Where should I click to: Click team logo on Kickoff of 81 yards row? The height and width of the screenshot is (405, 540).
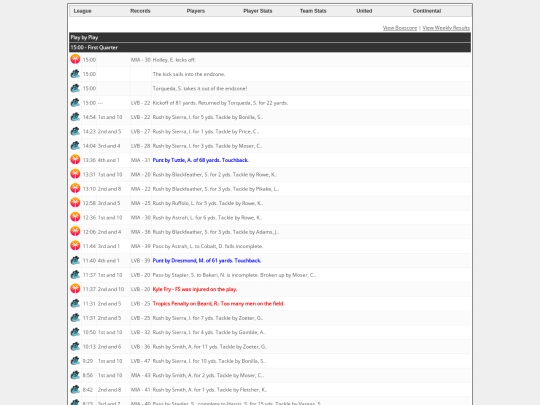pos(75,103)
